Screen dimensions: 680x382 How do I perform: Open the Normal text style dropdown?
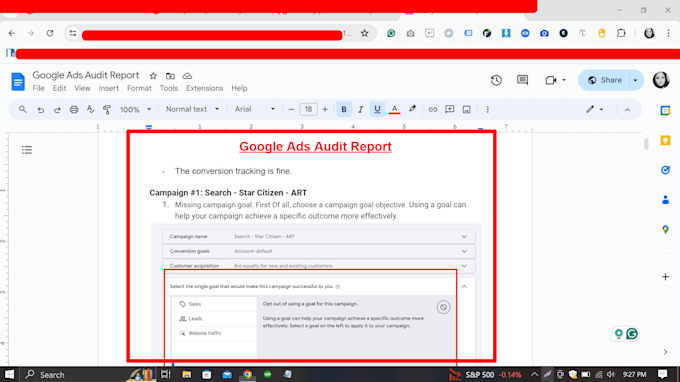(192, 109)
